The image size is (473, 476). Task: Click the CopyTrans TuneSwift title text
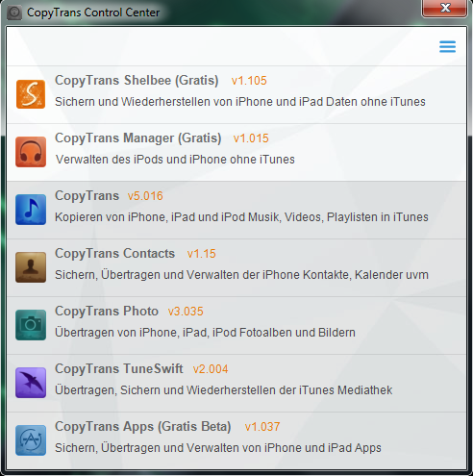(119, 368)
